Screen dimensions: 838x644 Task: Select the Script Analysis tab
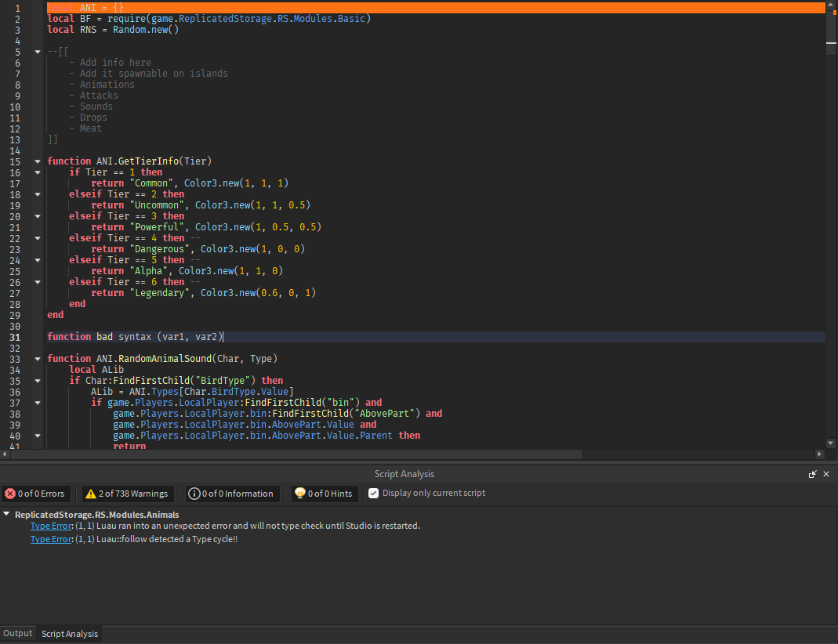pyautogui.click(x=68, y=633)
